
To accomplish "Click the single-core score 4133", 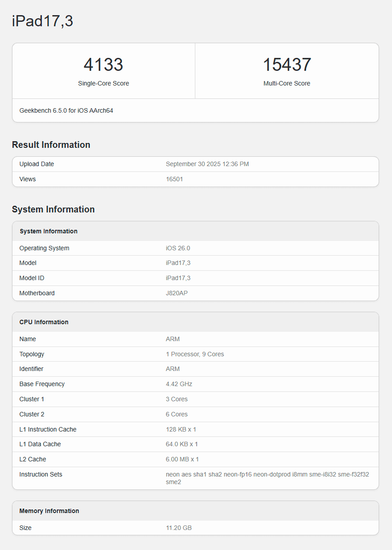I will pyautogui.click(x=103, y=65).
